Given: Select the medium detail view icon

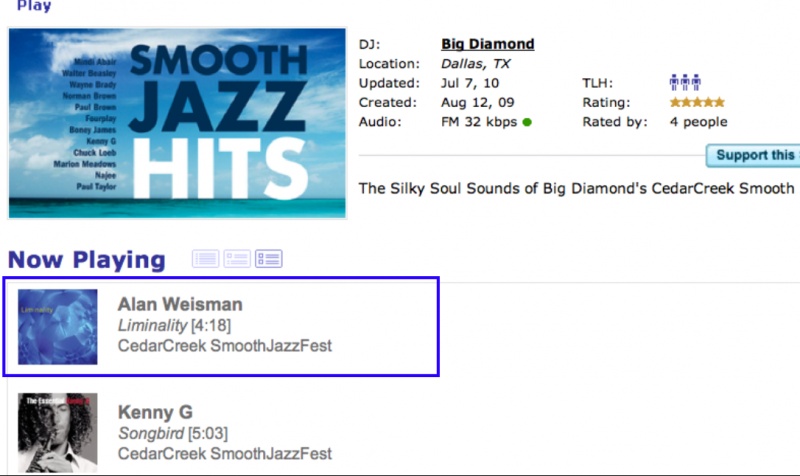Looking at the screenshot, I should [238, 259].
